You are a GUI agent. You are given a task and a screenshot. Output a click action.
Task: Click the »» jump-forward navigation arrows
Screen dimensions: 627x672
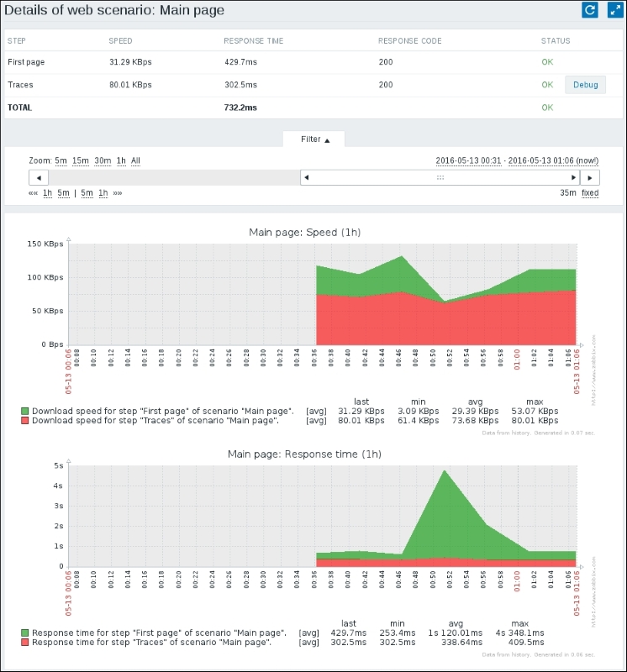pos(118,193)
